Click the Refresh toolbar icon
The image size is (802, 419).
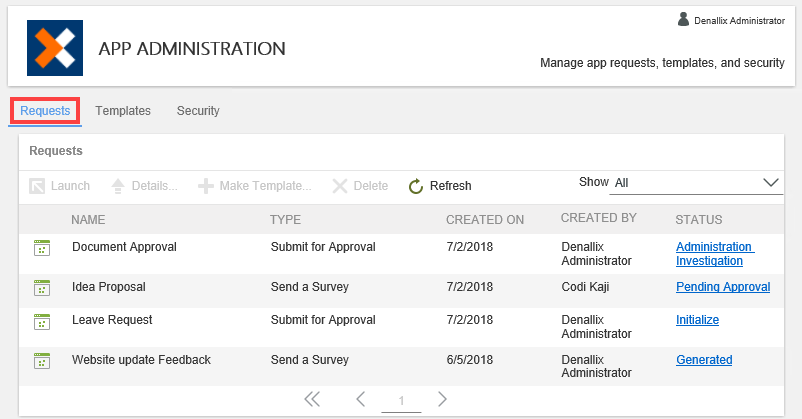417,186
